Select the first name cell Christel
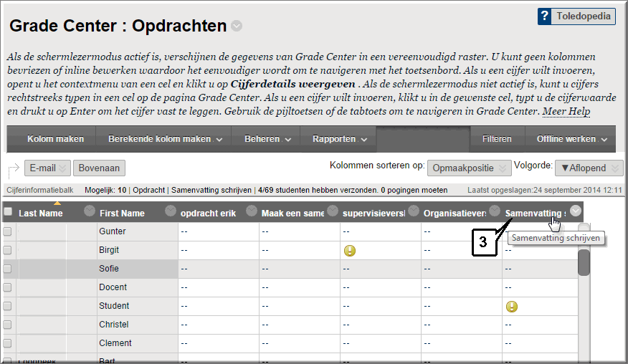This screenshot has width=628, height=364. pyautogui.click(x=114, y=325)
